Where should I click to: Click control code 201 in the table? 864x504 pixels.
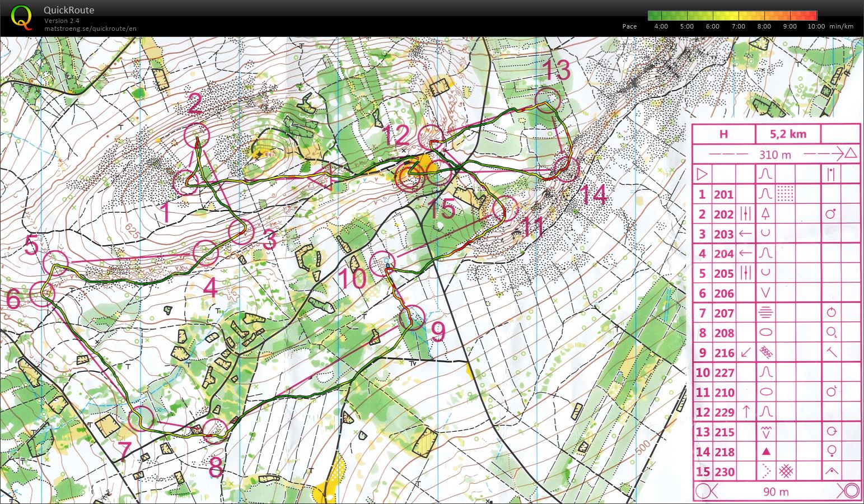(723, 194)
